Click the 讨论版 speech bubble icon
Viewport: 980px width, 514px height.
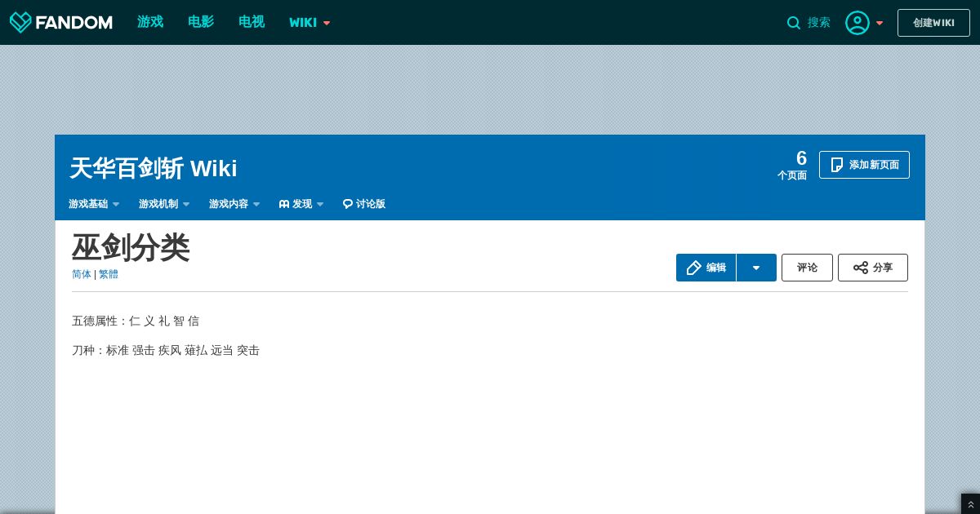[x=348, y=204]
